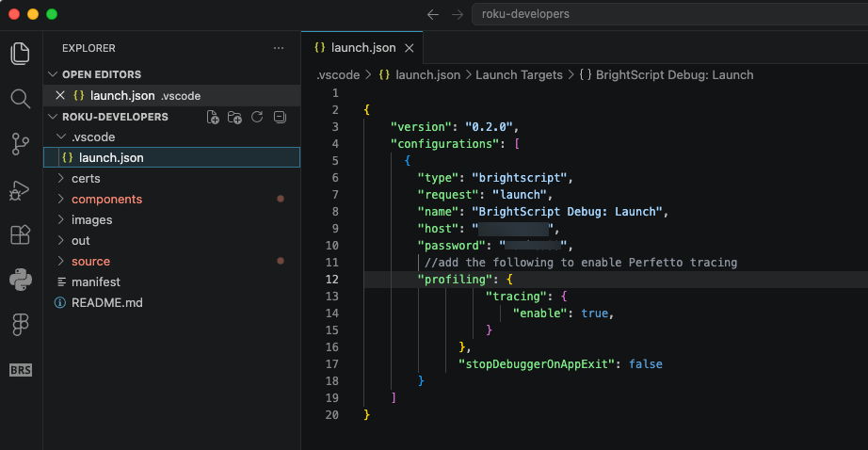Collapse the .vscode folder
Screen dimensions: 868x450
coord(92,137)
